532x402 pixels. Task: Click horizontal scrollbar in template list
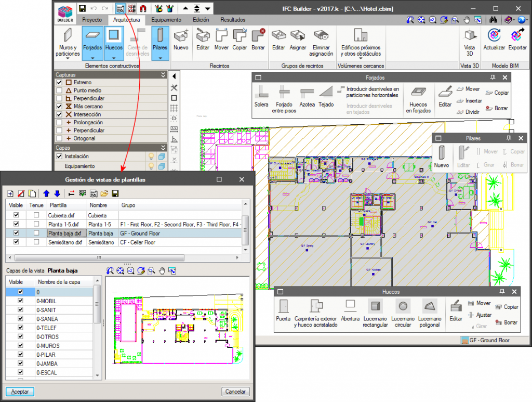coord(99,258)
